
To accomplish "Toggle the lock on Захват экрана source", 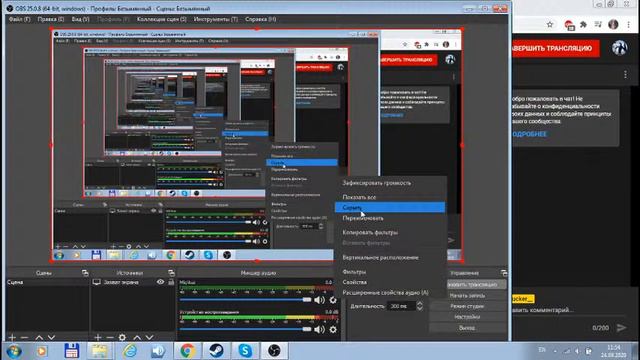I will coord(171,282).
